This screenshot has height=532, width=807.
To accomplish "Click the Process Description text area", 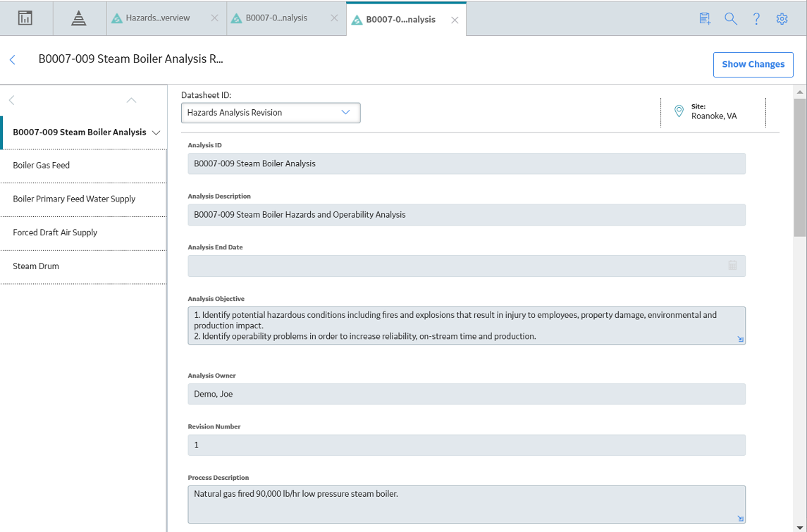I will [x=467, y=505].
